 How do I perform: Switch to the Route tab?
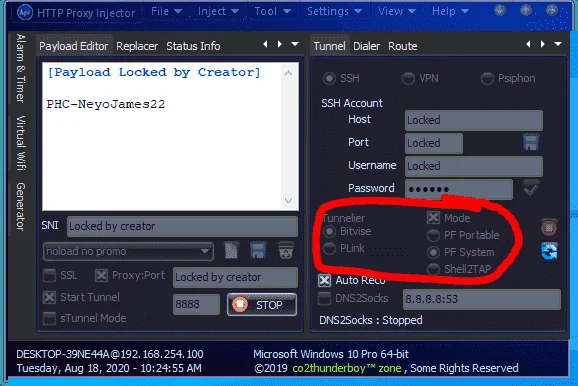403,46
